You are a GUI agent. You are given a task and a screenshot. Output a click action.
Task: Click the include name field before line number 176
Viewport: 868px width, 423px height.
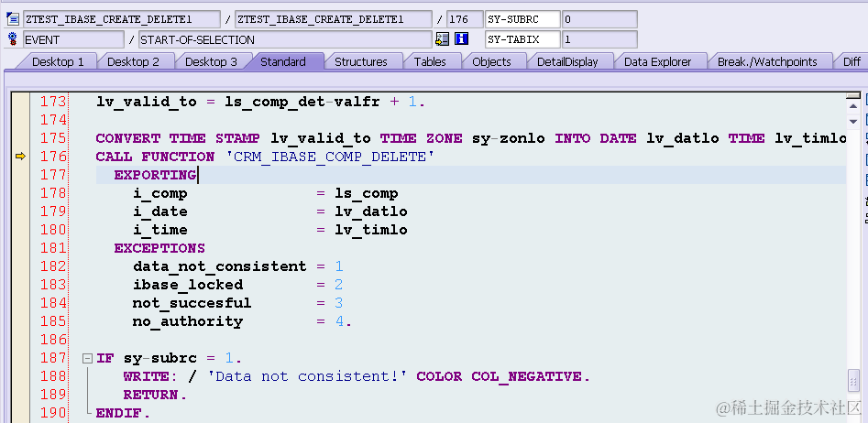click(x=334, y=19)
